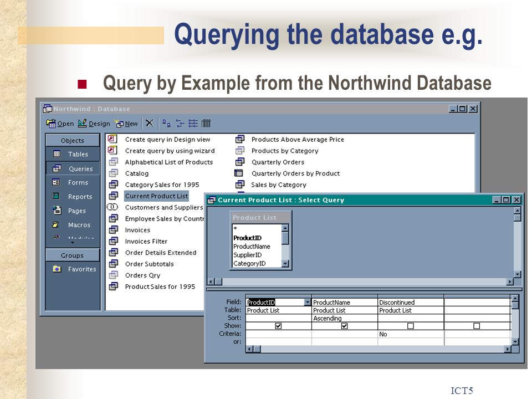Screen dimensions: 532x399
Task: Click the Ascending sort cell under ProductName
Action: pos(344,318)
